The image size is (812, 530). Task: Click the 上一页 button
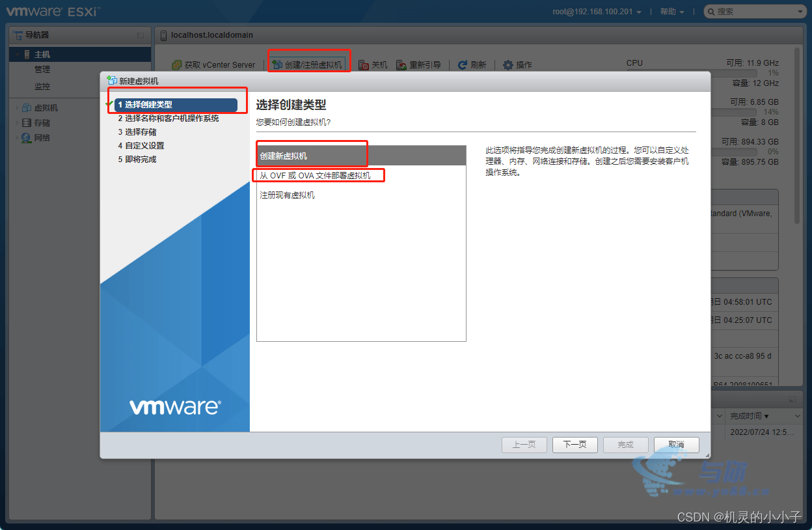click(524, 445)
